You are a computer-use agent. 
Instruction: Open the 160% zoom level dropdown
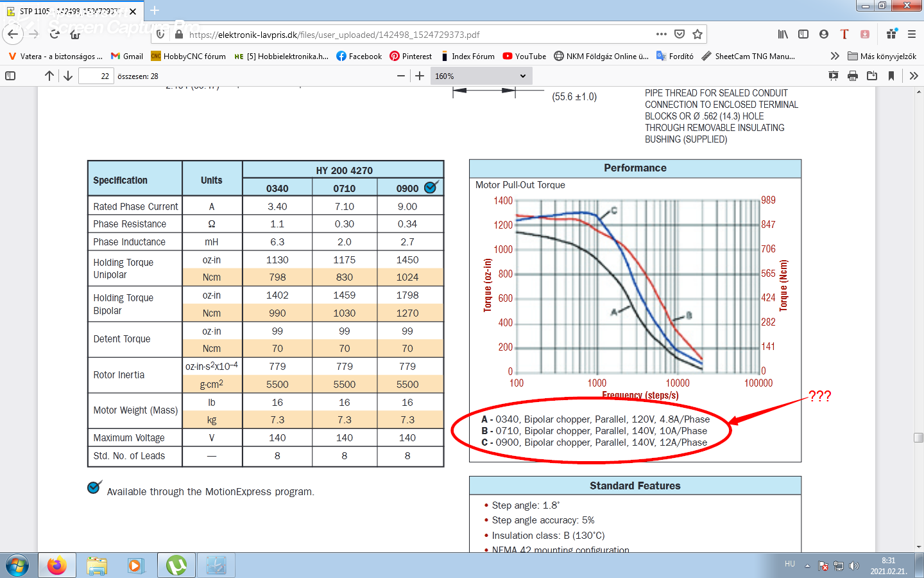click(x=480, y=76)
